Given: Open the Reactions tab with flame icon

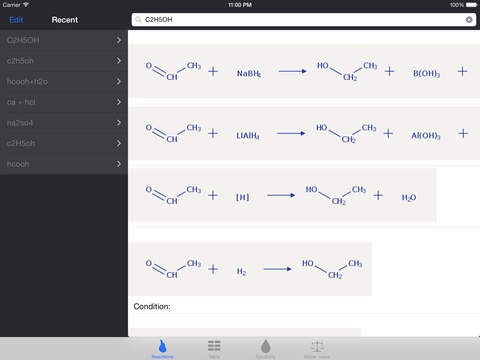Looking at the screenshot, I should pyautogui.click(x=162, y=348).
